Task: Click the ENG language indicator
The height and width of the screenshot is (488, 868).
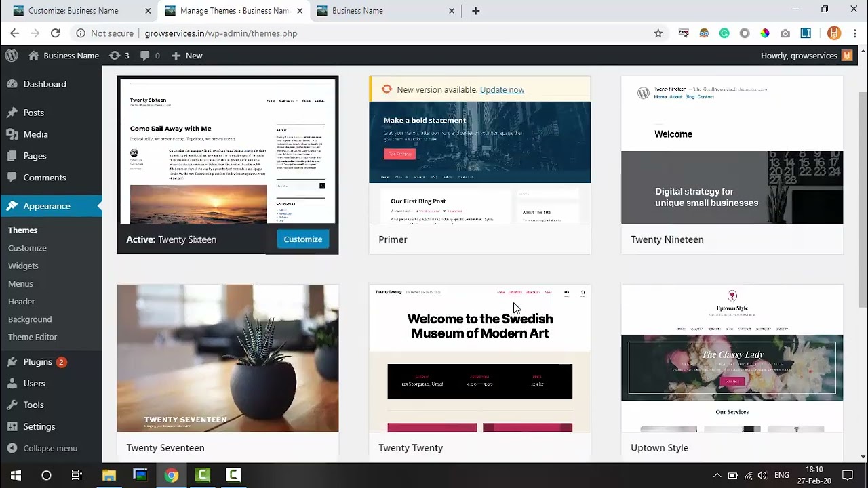Action: tap(782, 475)
